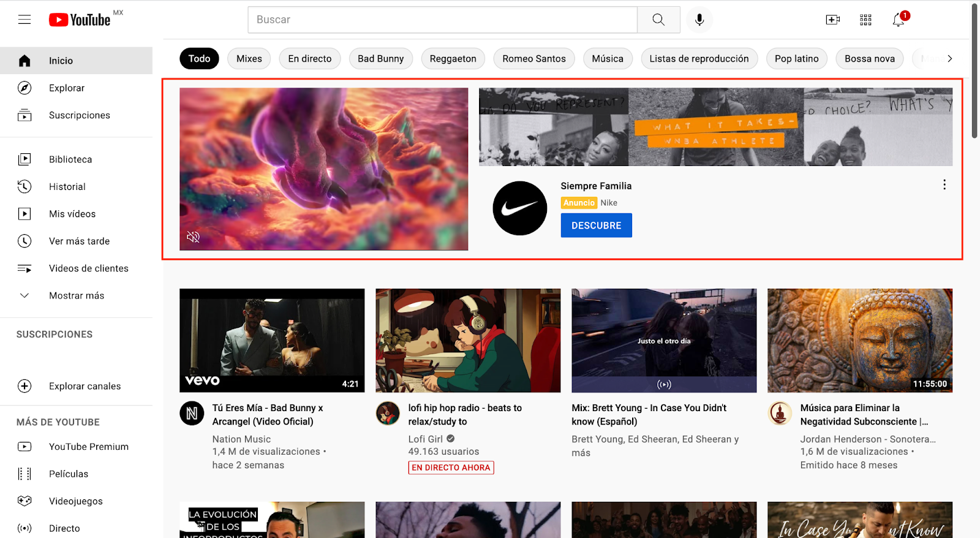Open Mix: Brett Young title
Viewport: 980px width, 538px height.
point(649,415)
